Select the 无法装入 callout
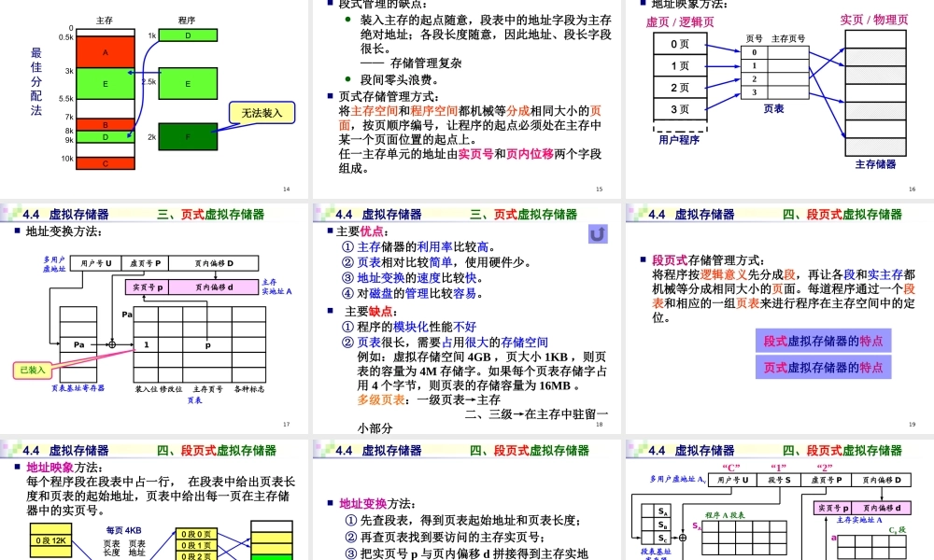Screen dimensions: 934x560 click(262, 113)
